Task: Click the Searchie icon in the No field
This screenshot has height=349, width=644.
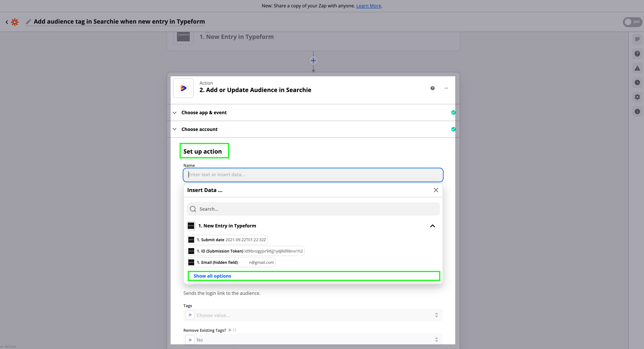Action: pos(190,340)
